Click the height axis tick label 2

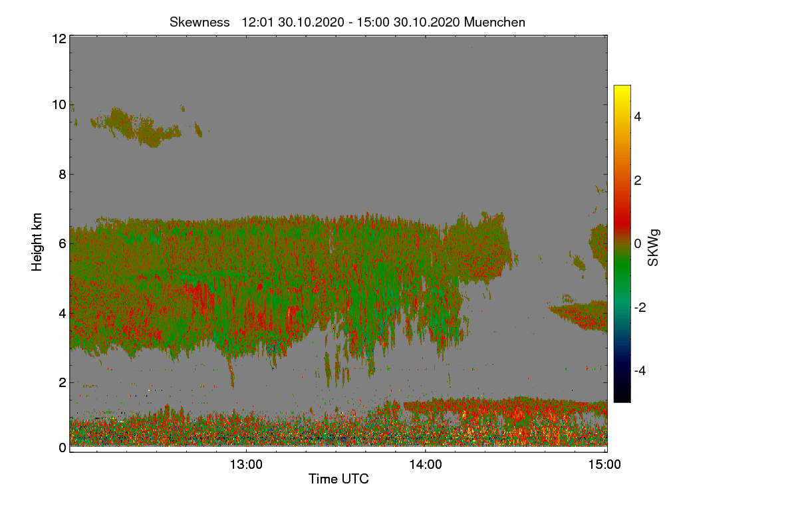click(x=62, y=382)
